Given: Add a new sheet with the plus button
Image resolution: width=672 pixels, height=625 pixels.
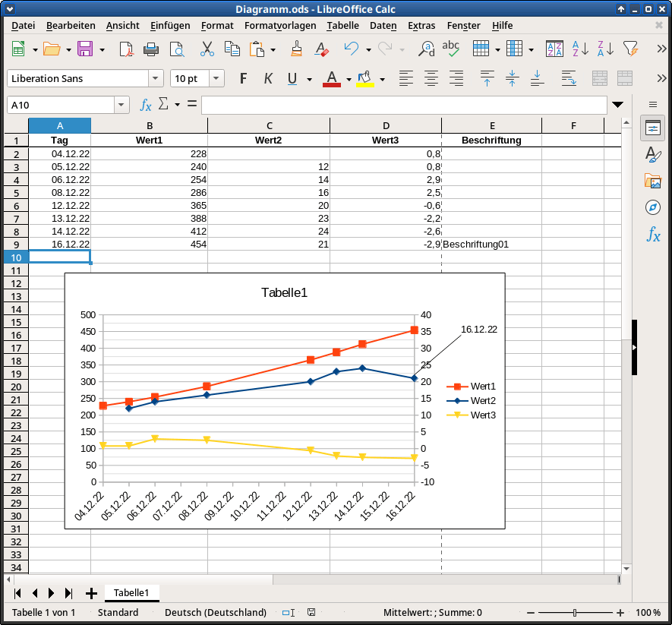Looking at the screenshot, I should pyautogui.click(x=91, y=593).
